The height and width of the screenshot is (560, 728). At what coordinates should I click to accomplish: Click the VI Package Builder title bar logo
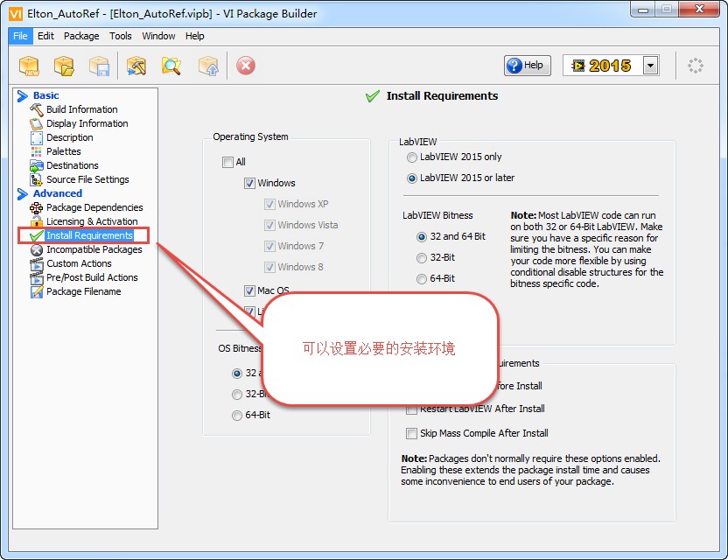[16, 14]
